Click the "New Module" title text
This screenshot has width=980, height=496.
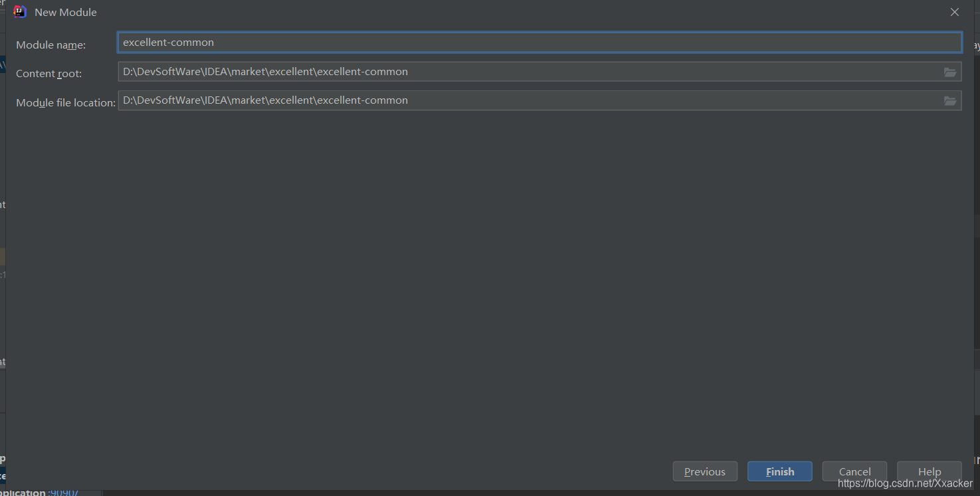point(66,12)
